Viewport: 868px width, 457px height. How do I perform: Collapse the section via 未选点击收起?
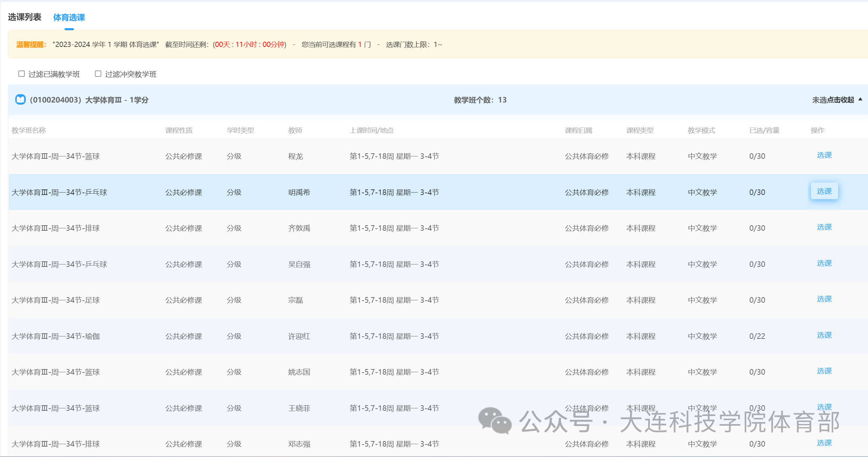(x=833, y=100)
